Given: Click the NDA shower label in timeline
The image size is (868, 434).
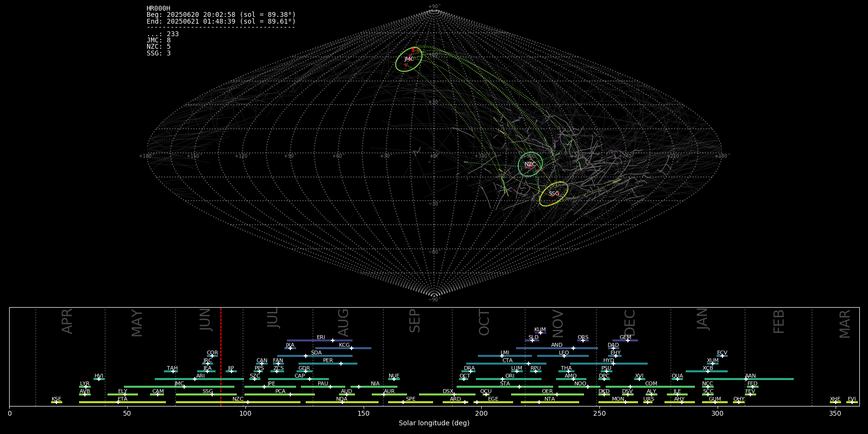Looking at the screenshot, I should [342, 399].
